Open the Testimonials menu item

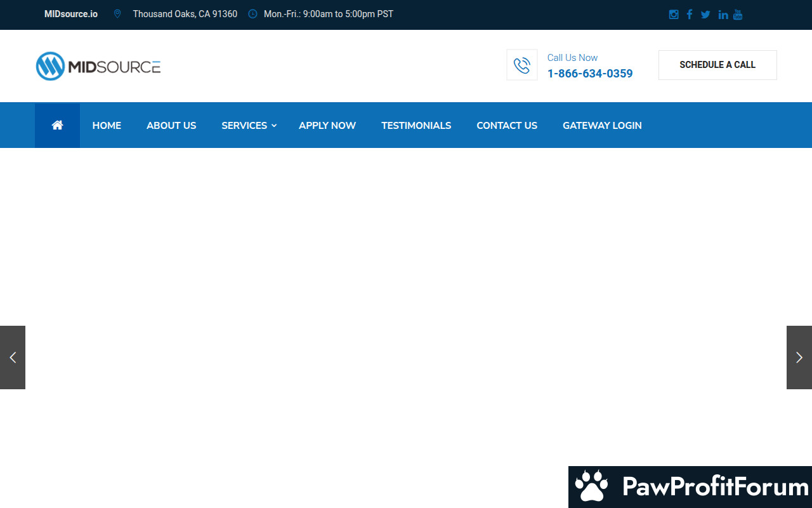click(x=416, y=126)
